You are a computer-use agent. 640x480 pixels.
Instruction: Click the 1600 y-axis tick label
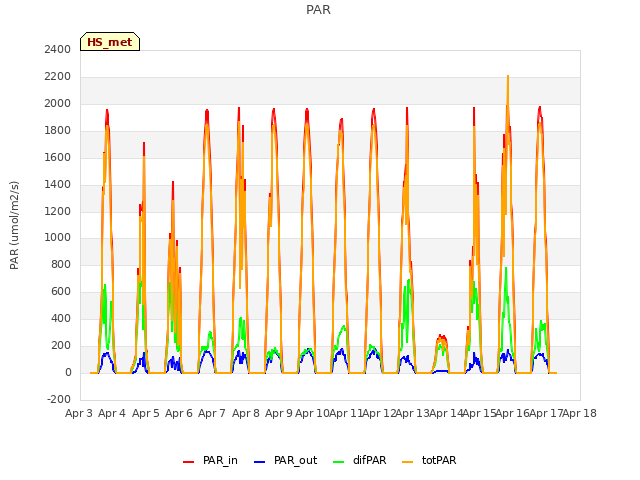(58, 157)
